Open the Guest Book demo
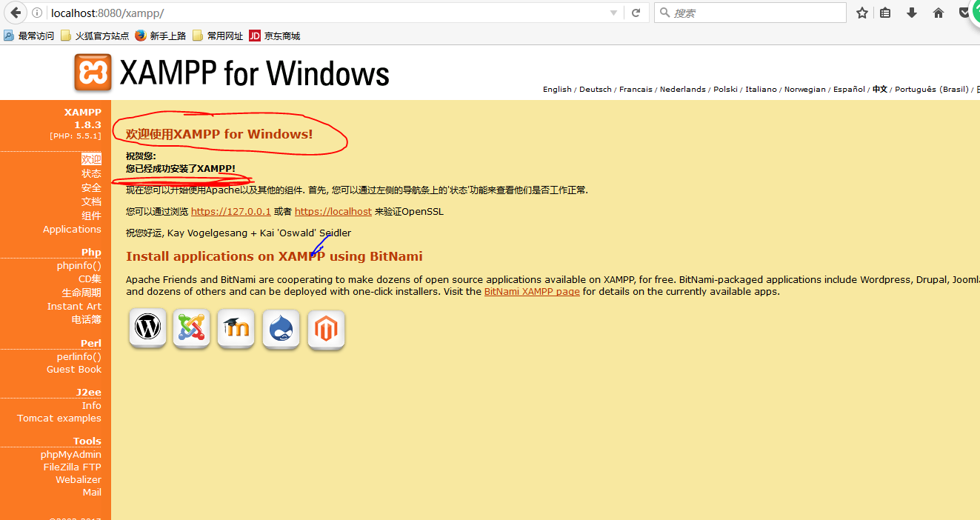The image size is (980, 520). click(74, 370)
